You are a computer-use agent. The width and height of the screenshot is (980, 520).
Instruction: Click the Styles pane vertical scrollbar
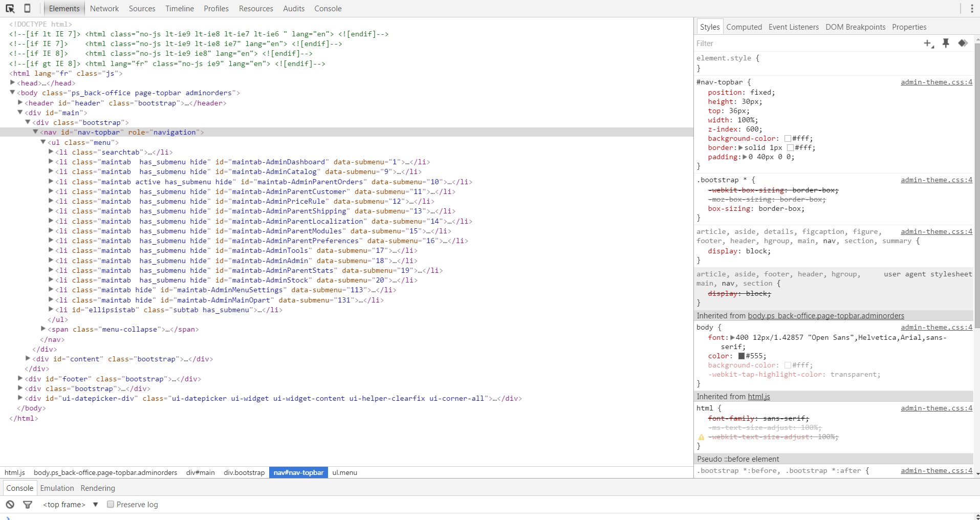[977, 184]
